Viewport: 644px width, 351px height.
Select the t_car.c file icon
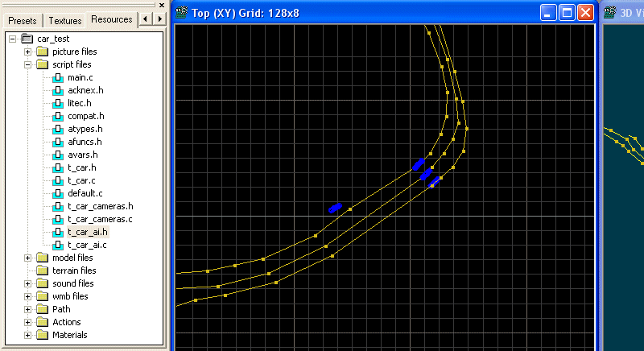coord(57,180)
